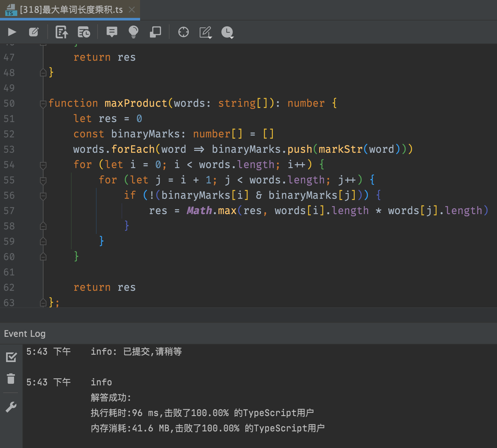Mark all Event Log notifications as read

pos(11,357)
